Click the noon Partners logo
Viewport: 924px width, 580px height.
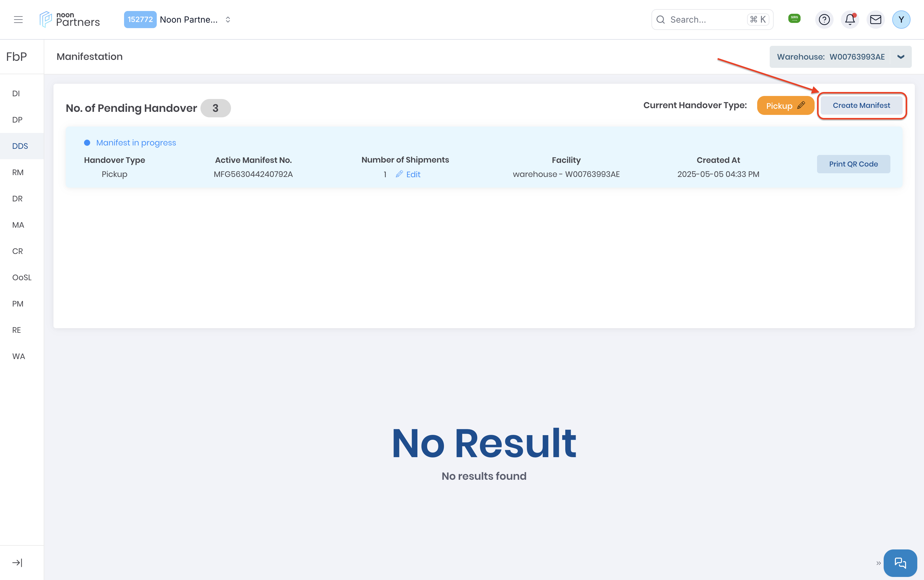point(69,20)
